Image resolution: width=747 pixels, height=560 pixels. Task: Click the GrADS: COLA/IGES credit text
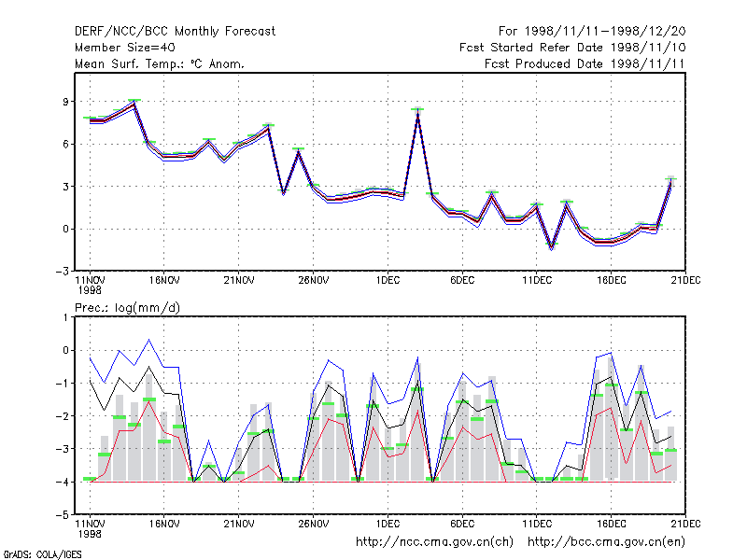(x=42, y=554)
